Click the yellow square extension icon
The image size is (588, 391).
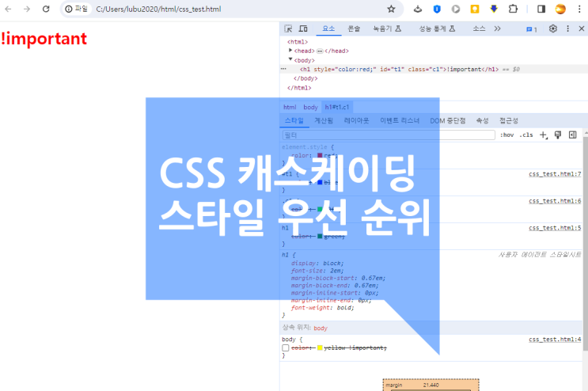[475, 9]
